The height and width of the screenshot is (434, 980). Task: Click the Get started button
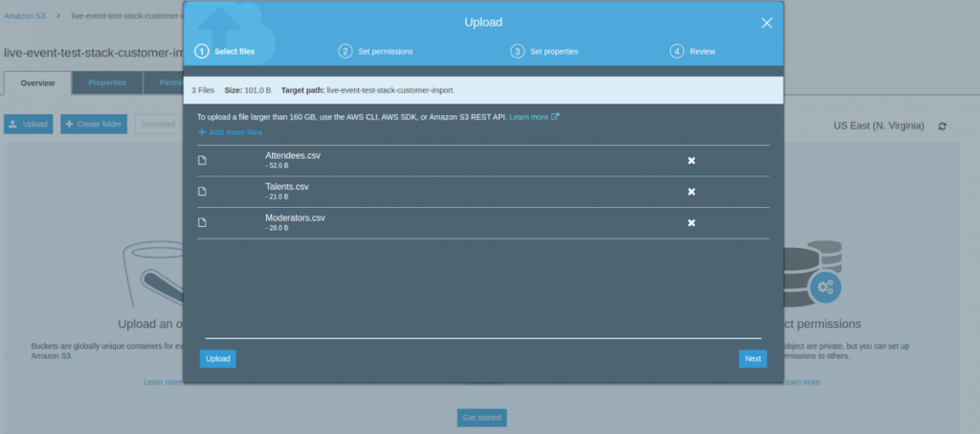point(482,418)
